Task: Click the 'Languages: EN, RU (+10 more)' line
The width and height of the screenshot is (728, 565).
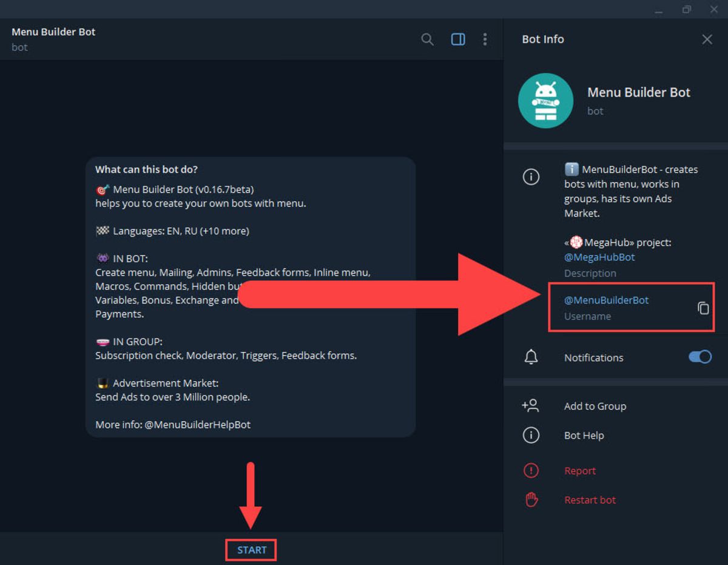Action: pyautogui.click(x=172, y=231)
